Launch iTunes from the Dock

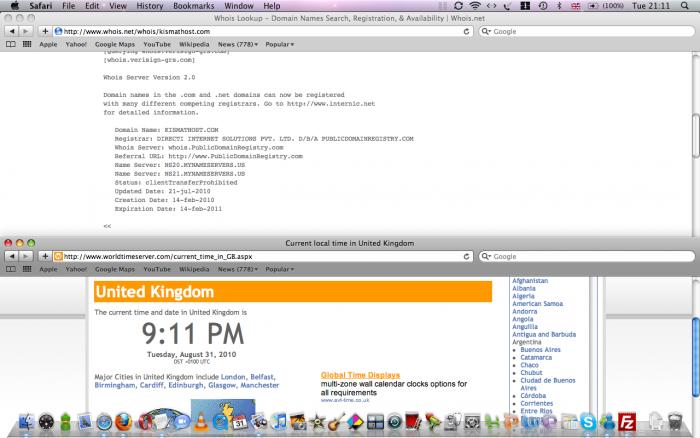pyautogui.click(x=279, y=421)
